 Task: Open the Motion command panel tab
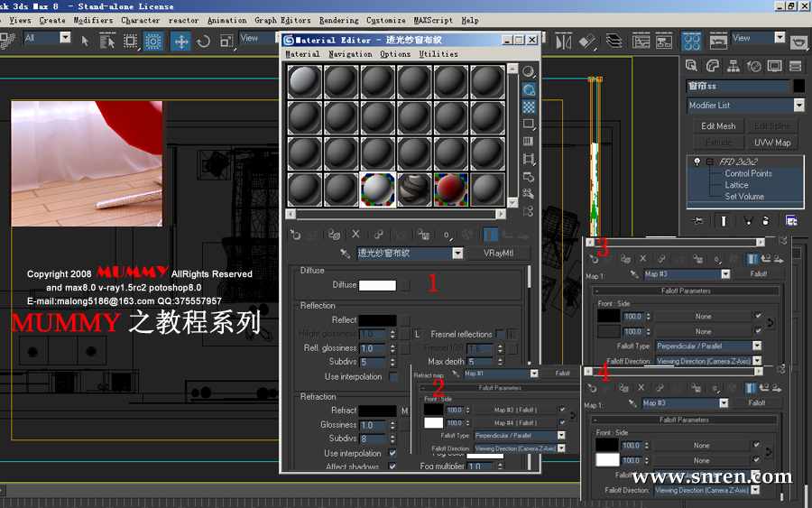click(754, 66)
